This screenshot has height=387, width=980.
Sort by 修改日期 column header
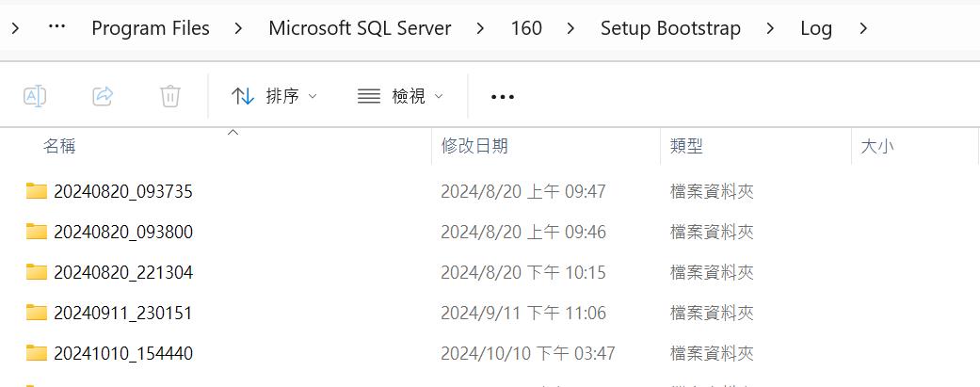point(474,146)
